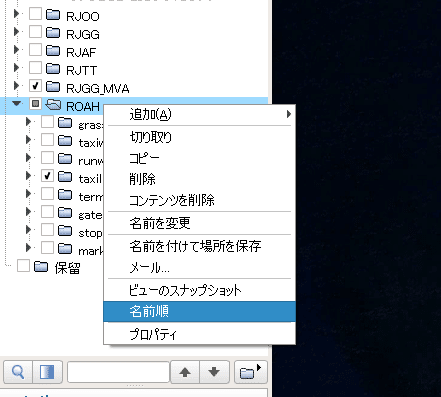Open プロパティ from context menu

coord(199,334)
